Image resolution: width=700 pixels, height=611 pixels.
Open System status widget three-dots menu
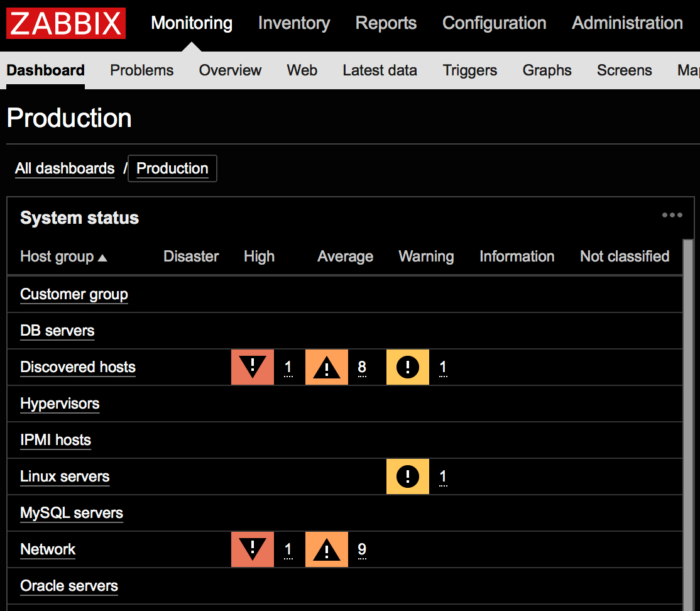click(x=672, y=216)
